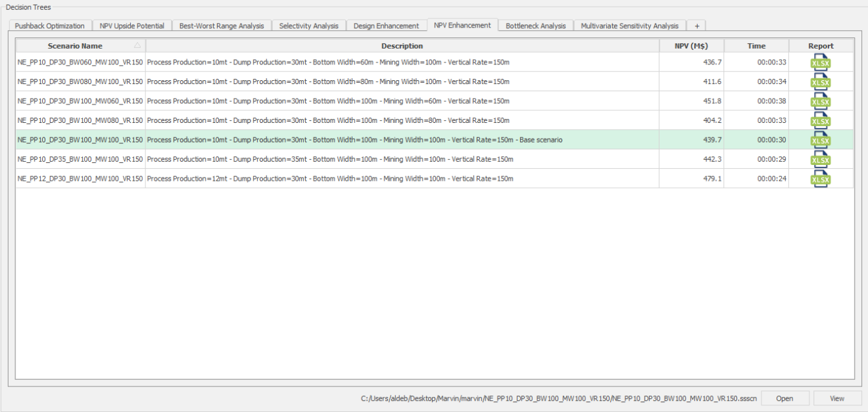Screen dimensions: 868x412
Task: Open the NPV Upside Potential tab
Action: 132,25
